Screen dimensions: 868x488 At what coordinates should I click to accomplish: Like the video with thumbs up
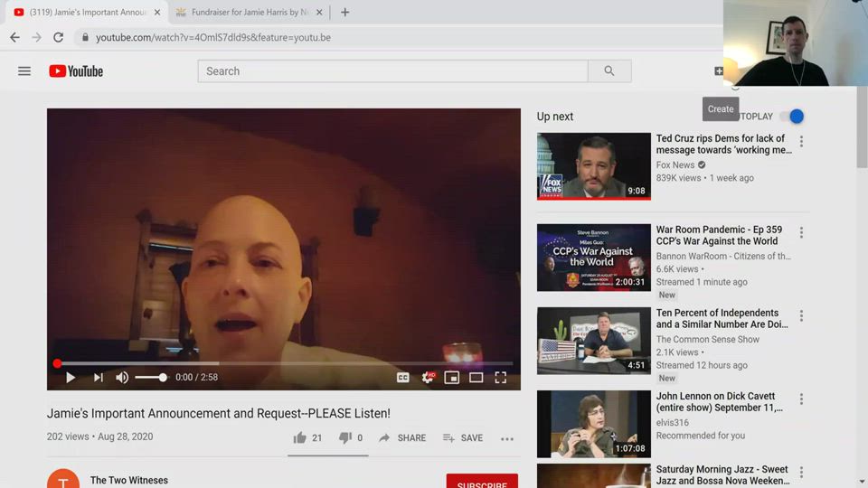coord(299,437)
